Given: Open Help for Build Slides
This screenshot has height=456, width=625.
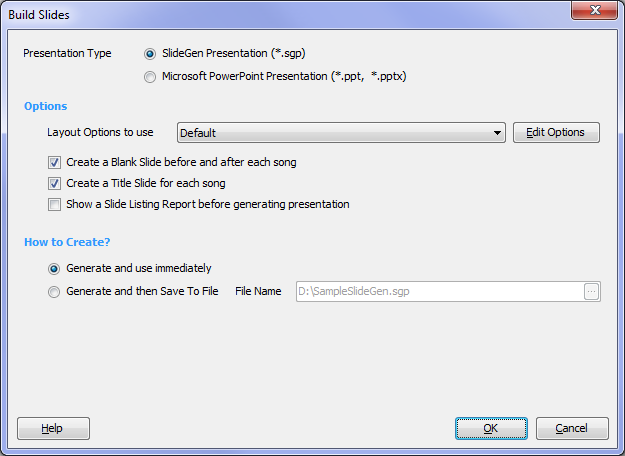Looking at the screenshot, I should coord(53,428).
